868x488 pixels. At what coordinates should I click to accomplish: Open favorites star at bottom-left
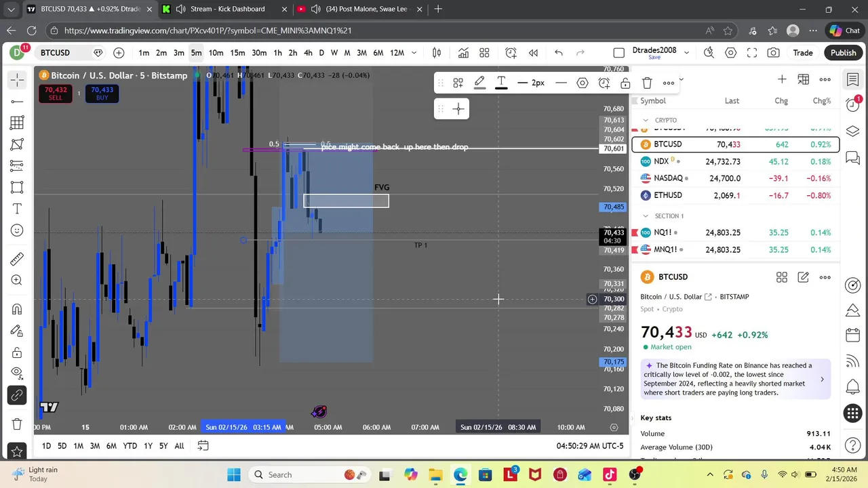point(17,451)
